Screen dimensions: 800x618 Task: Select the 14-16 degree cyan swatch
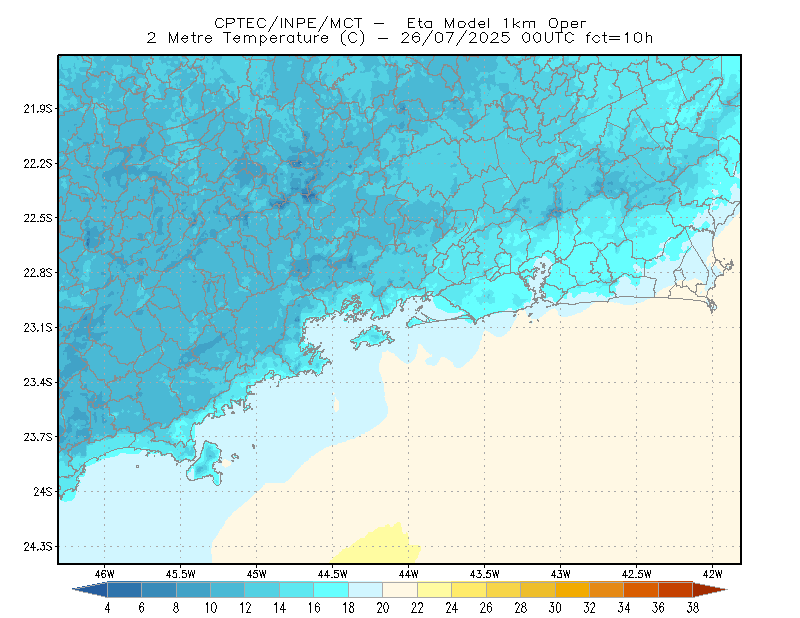(x=296, y=589)
